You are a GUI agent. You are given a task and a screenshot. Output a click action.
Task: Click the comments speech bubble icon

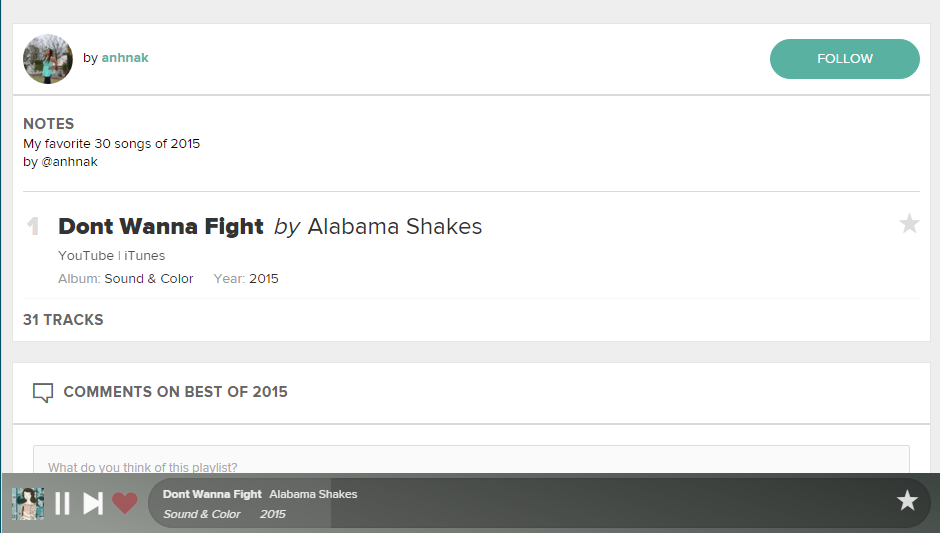pyautogui.click(x=43, y=392)
